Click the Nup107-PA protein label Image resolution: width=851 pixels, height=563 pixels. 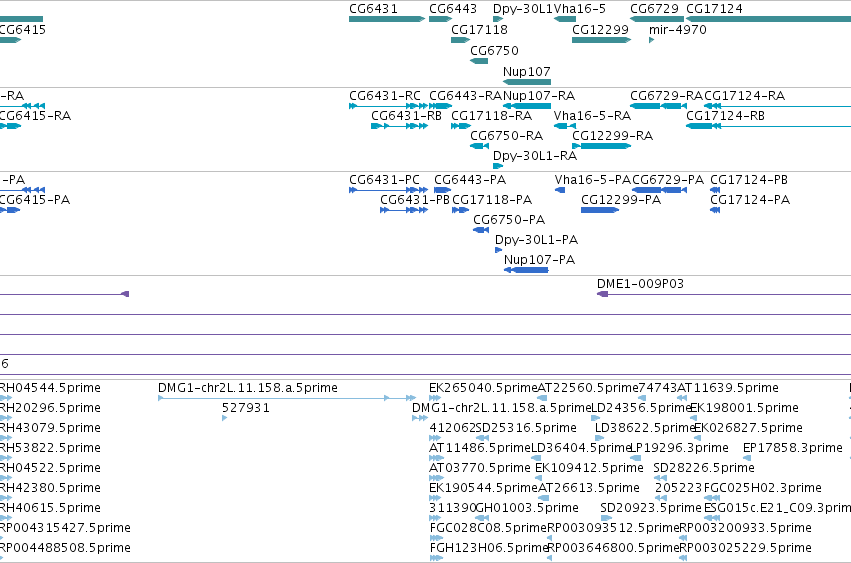tap(539, 260)
